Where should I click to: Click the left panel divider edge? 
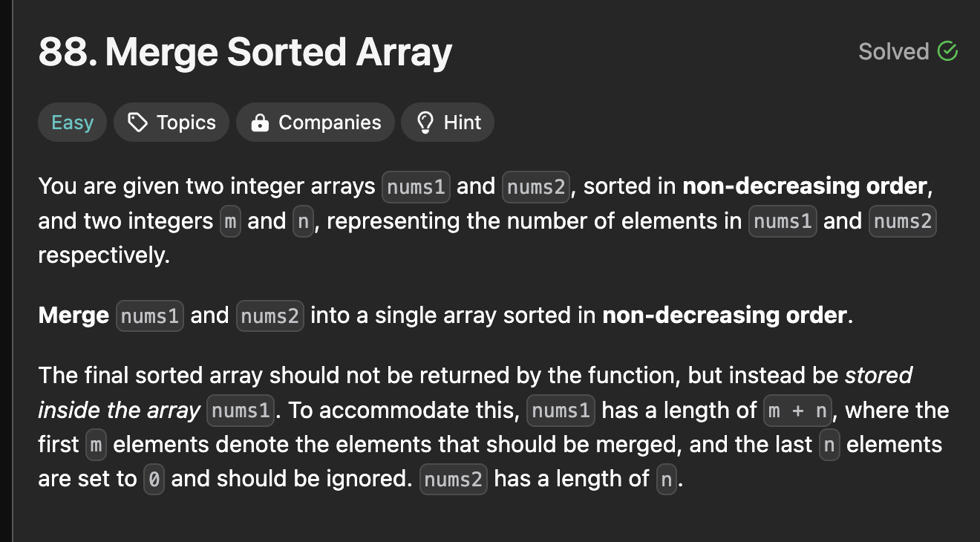click(x=12, y=271)
